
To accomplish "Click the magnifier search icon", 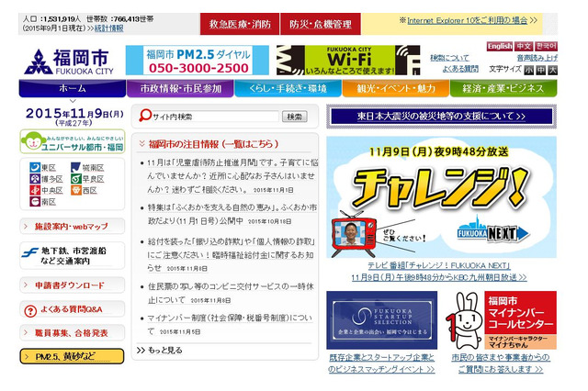I will pyautogui.click(x=145, y=116).
